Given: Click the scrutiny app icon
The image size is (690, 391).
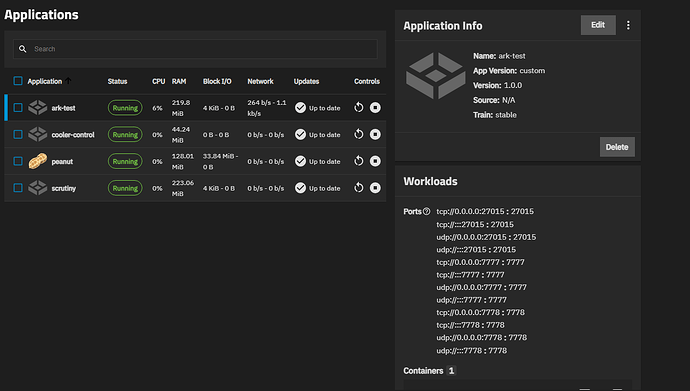Looking at the screenshot, I should (37, 188).
